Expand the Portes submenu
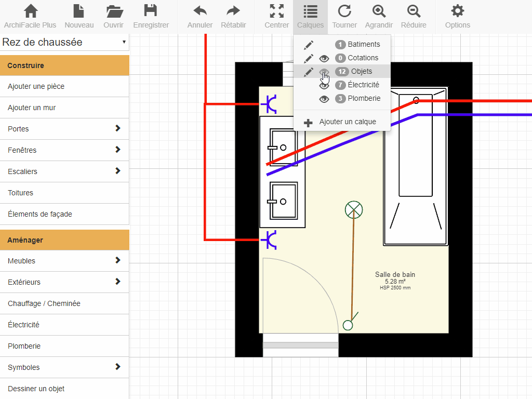Screen dimensions: 532x399 point(64,129)
